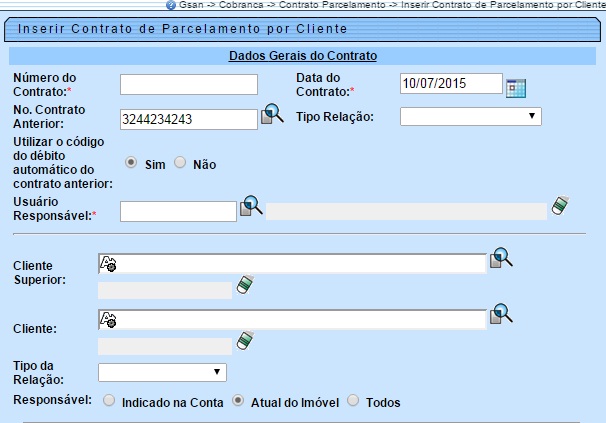The width and height of the screenshot is (606, 423).
Task: Click the Data do Contrato date field
Action: point(450,84)
